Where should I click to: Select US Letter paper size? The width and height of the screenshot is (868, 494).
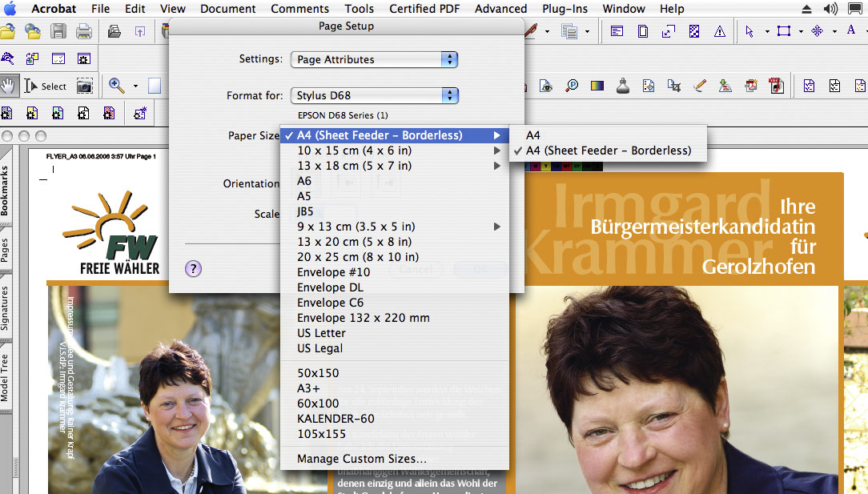pyautogui.click(x=322, y=333)
